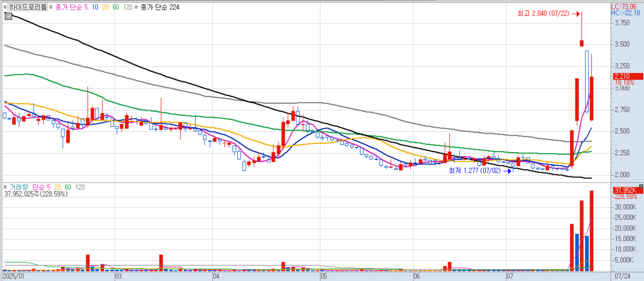Viewport: 644px width, 281px height.
Task: Toggle the square marker before 하이드로리튬
Action: [x=5, y=7]
